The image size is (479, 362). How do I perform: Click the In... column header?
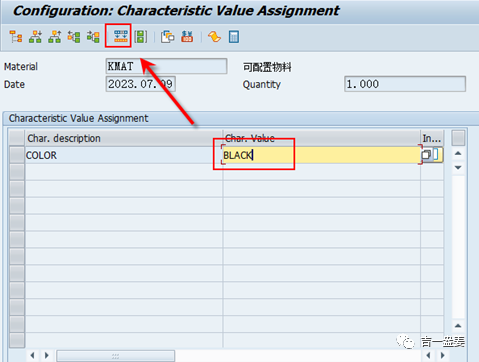(432, 138)
